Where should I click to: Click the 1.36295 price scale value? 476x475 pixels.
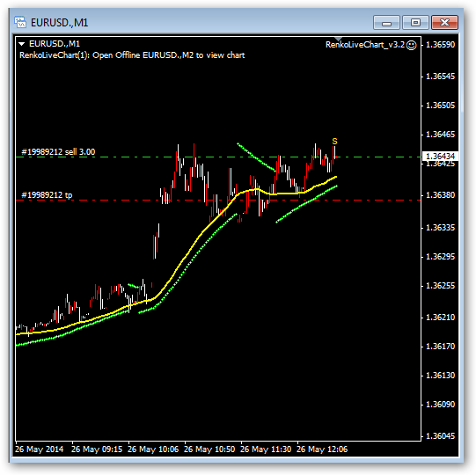pyautogui.click(x=441, y=257)
